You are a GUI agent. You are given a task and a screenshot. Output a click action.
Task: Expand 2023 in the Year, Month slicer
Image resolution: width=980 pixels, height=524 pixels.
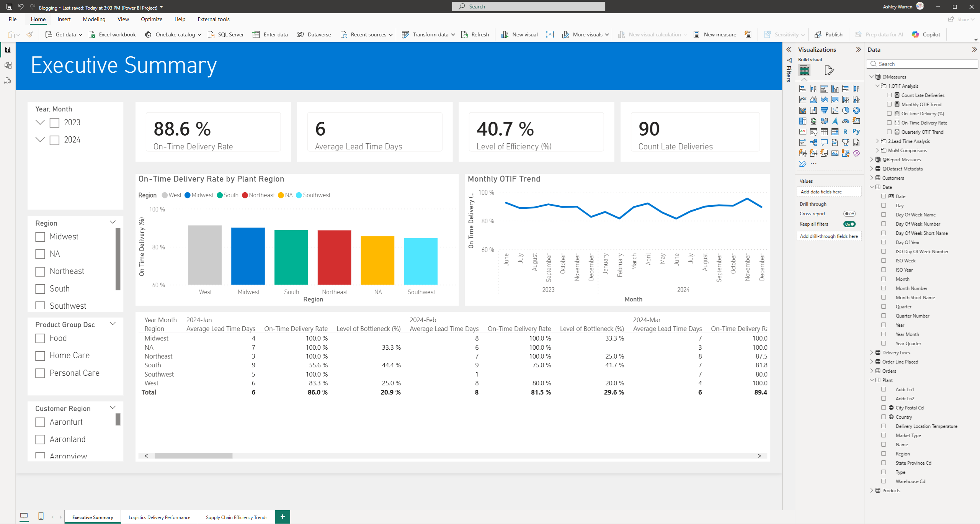pos(40,122)
